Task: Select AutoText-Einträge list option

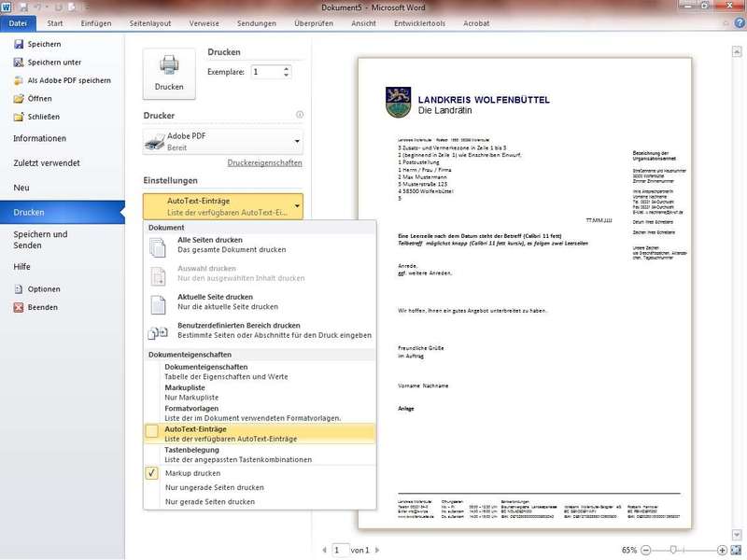Action: (260, 434)
